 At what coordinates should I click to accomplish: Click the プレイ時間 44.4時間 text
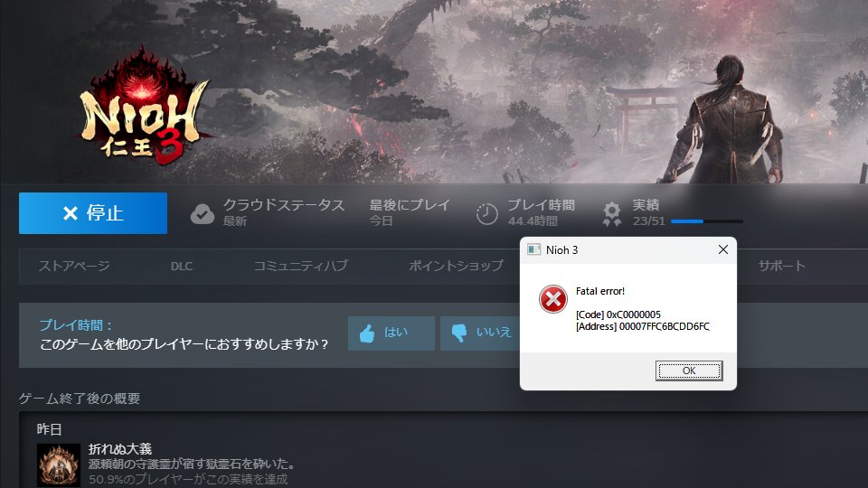(542, 212)
